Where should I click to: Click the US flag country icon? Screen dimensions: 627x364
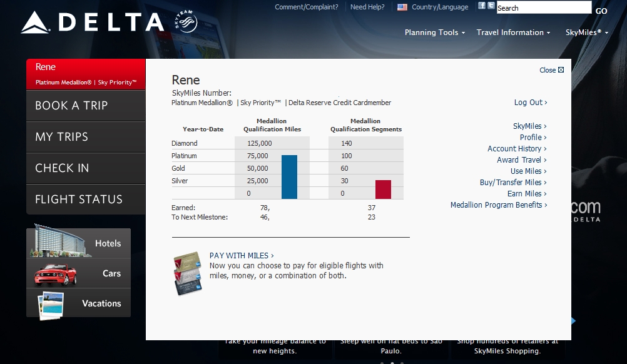(x=402, y=8)
